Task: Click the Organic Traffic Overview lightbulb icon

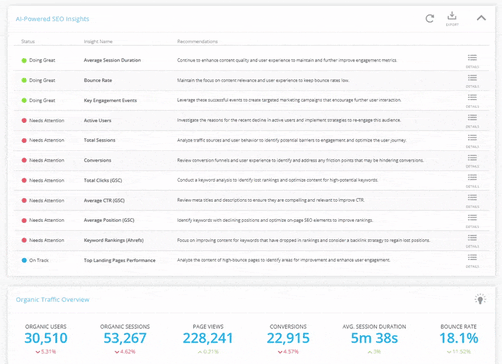Action: (480, 299)
